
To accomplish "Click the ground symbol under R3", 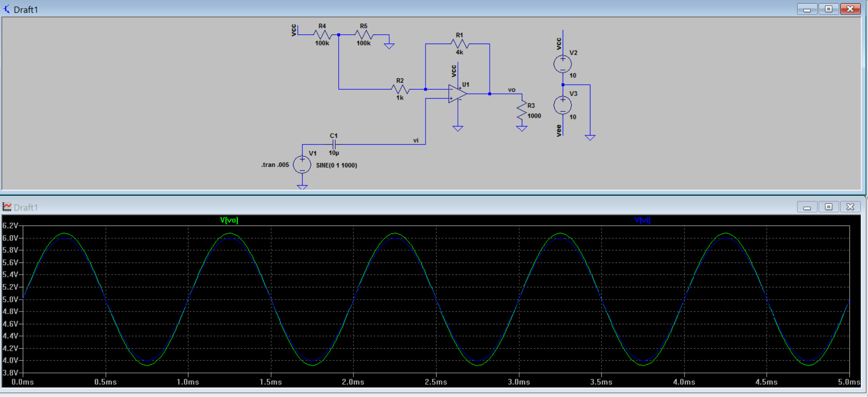I will tap(522, 129).
